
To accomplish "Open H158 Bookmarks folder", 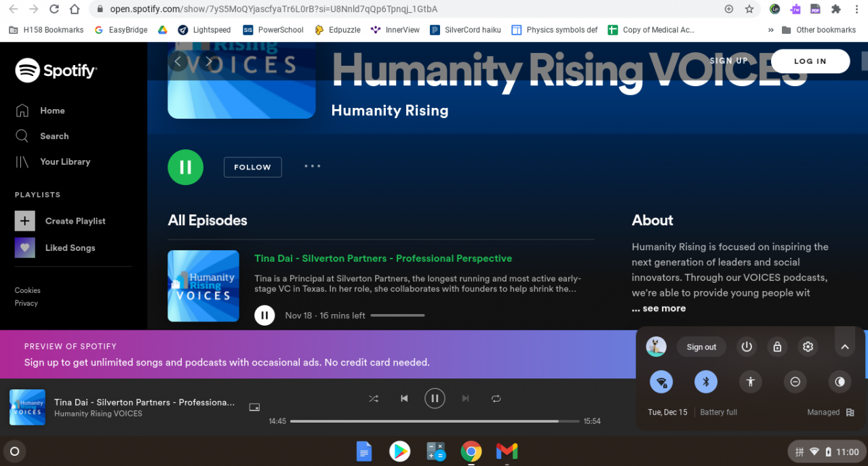I will click(x=46, y=30).
